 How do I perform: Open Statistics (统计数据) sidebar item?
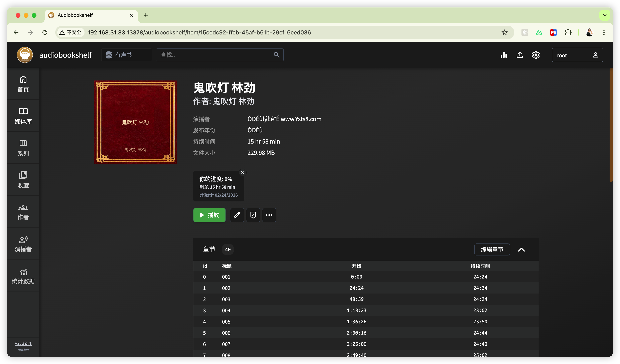click(x=23, y=276)
